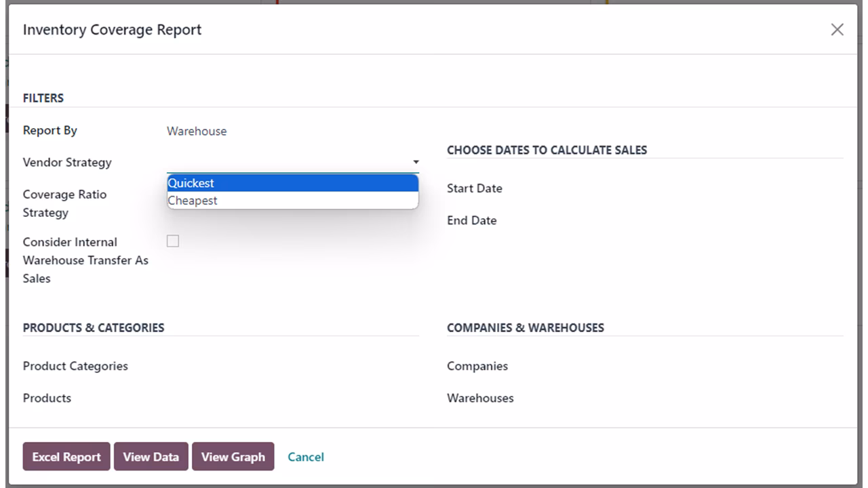The height and width of the screenshot is (488, 868).
Task: Click the Coverage Ratio Strategy field
Action: click(293, 203)
